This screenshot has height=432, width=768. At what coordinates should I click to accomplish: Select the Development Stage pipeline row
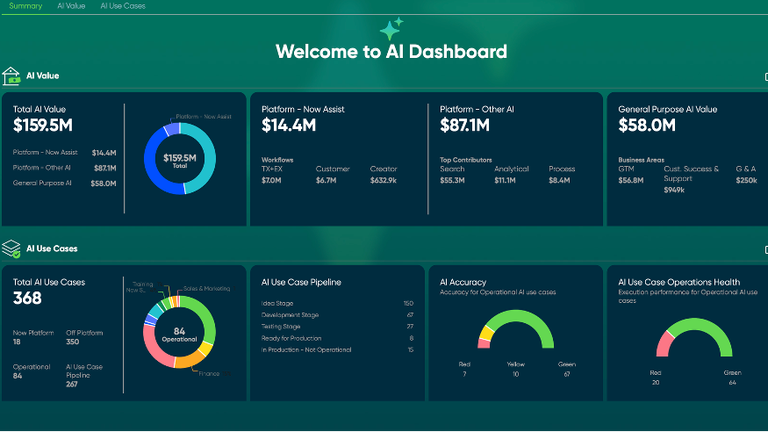[x=337, y=315]
